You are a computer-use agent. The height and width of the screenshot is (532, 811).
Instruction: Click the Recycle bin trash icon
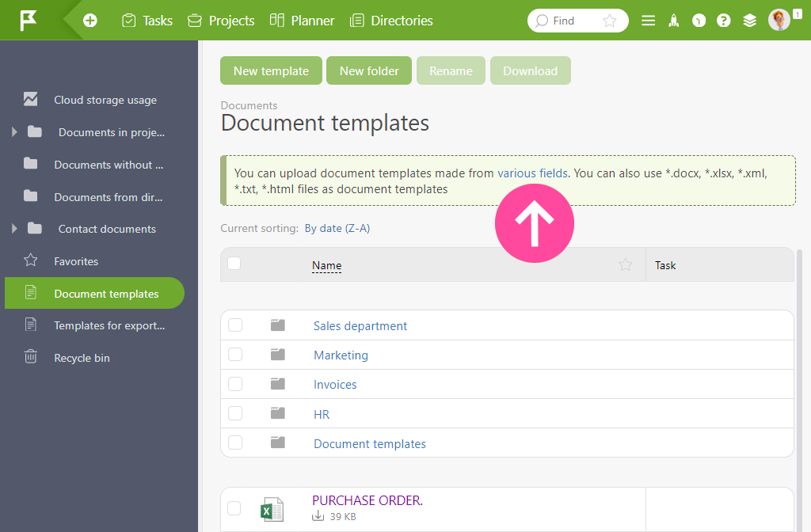[31, 357]
